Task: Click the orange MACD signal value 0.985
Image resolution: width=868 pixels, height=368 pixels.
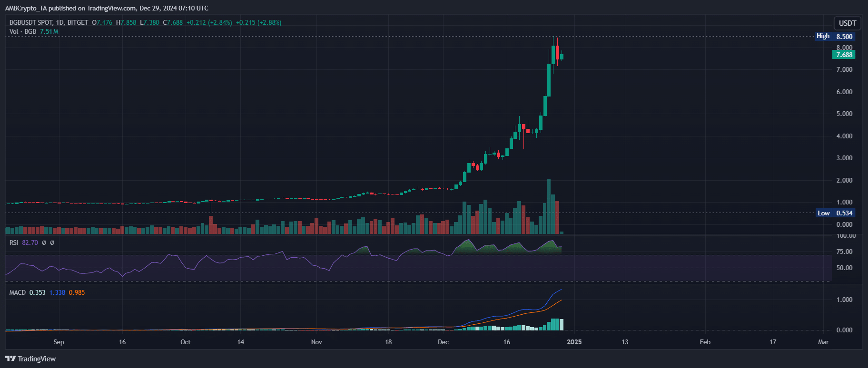Action: (77, 292)
